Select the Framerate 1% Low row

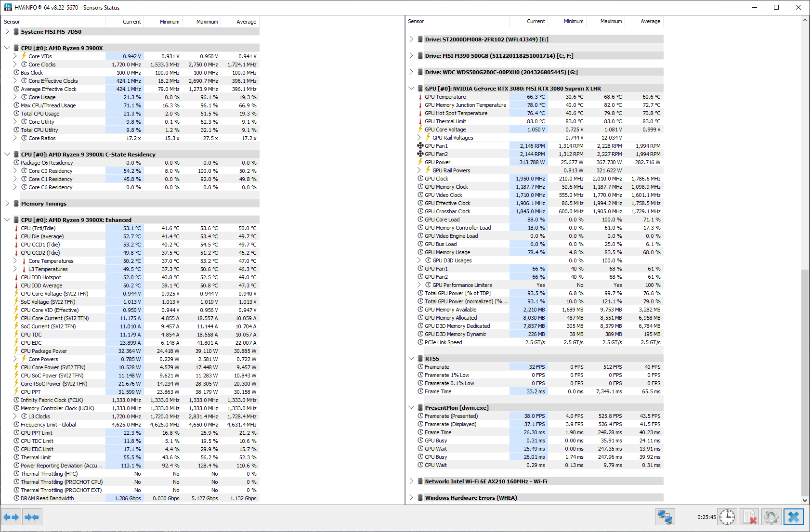540,375
